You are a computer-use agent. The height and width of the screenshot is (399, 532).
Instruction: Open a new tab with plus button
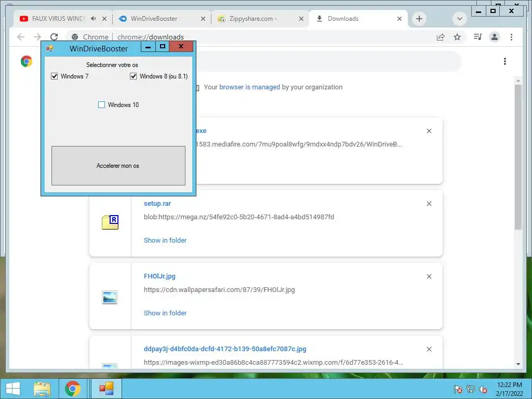click(x=419, y=19)
